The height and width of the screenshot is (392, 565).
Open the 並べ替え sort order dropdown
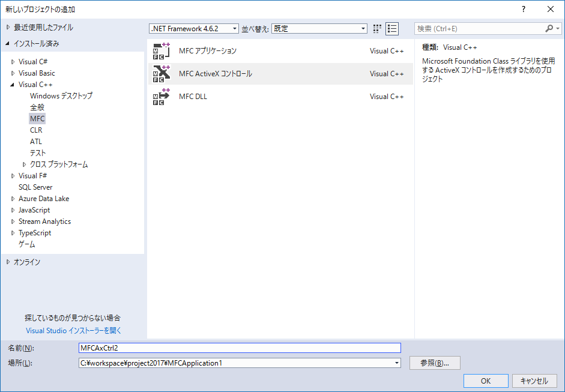point(363,28)
